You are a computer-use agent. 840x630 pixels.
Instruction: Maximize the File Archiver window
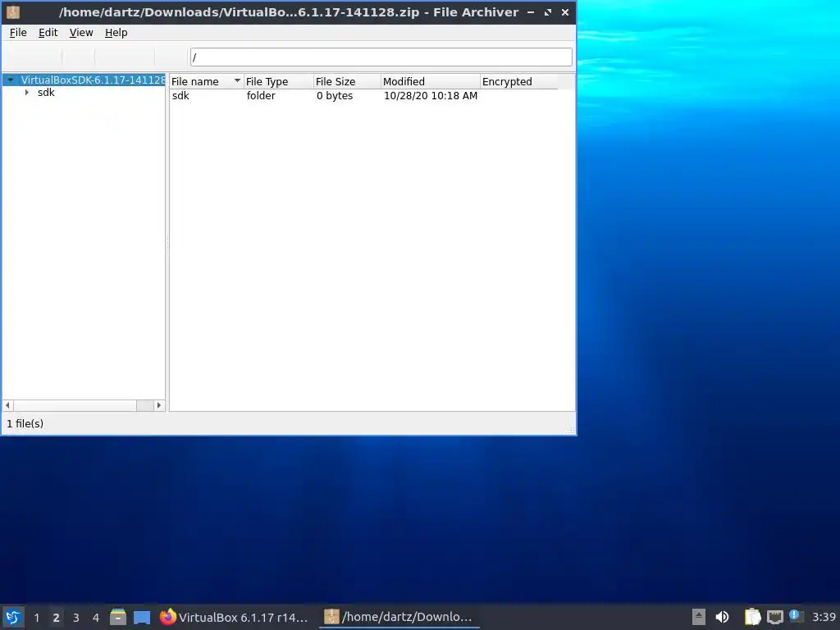(547, 11)
